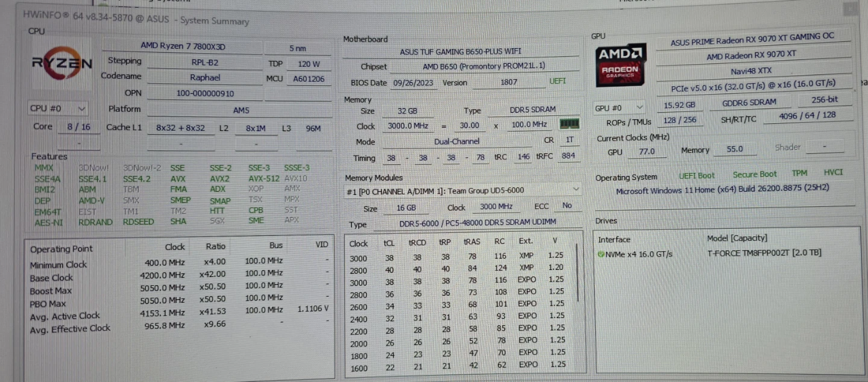
Task: Click the memory Size 32 GB value
Action: tap(406, 111)
